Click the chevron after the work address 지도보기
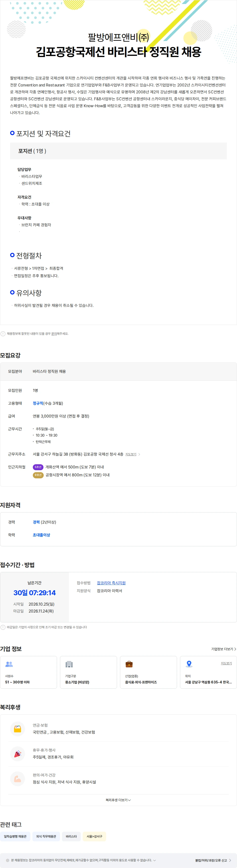This screenshot has height=868, width=237. (x=139, y=454)
